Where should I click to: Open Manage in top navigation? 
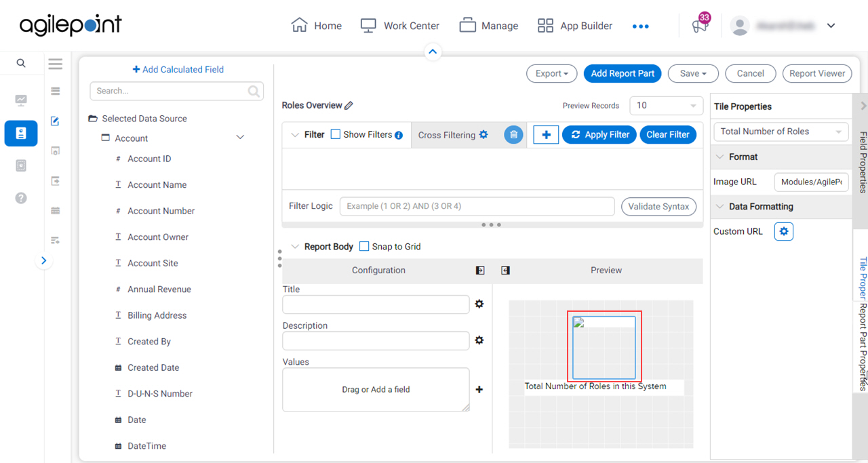[488, 26]
